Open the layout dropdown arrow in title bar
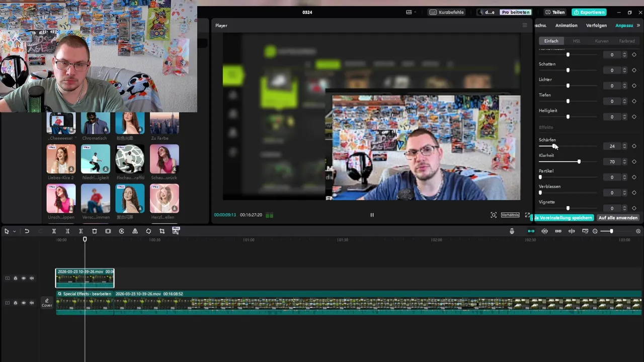 (x=415, y=12)
